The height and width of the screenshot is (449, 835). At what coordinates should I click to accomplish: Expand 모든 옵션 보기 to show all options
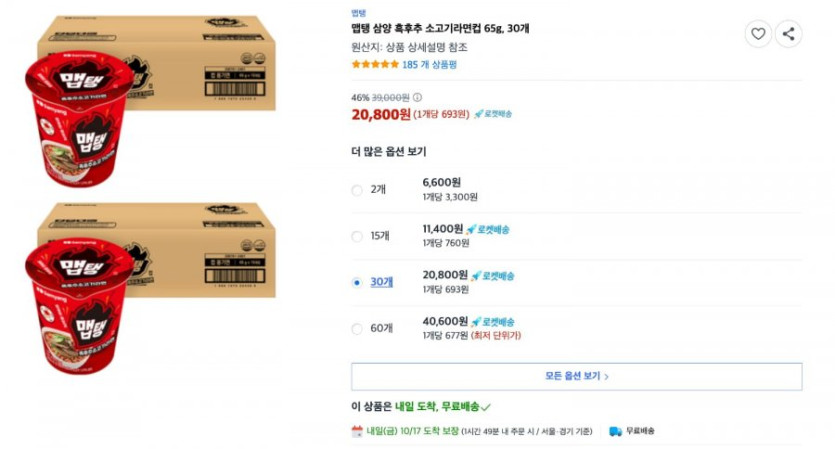[x=576, y=376]
